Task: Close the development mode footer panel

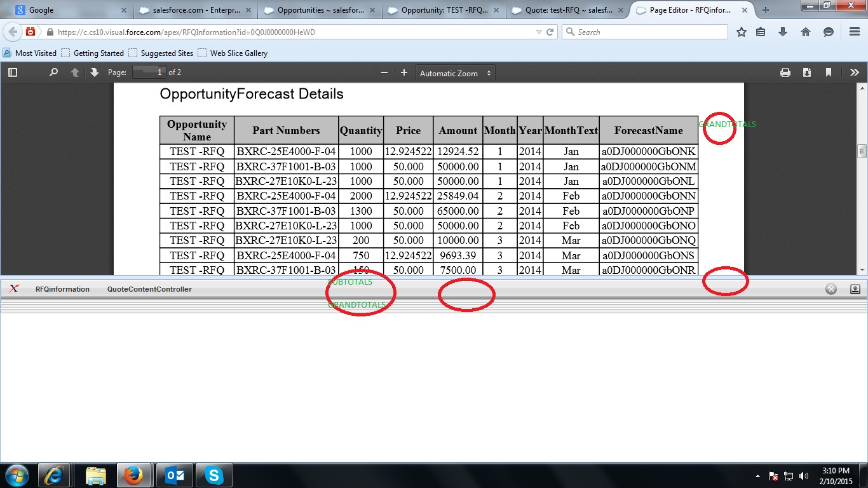Action: (x=831, y=289)
